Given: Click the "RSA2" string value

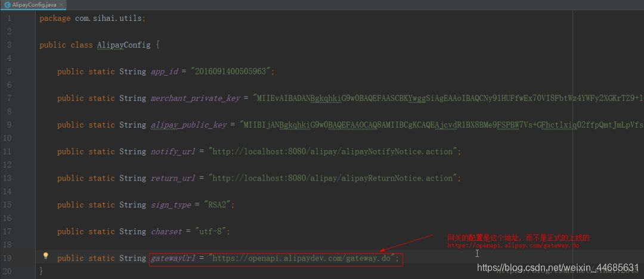Looking at the screenshot, I should pos(217,205).
